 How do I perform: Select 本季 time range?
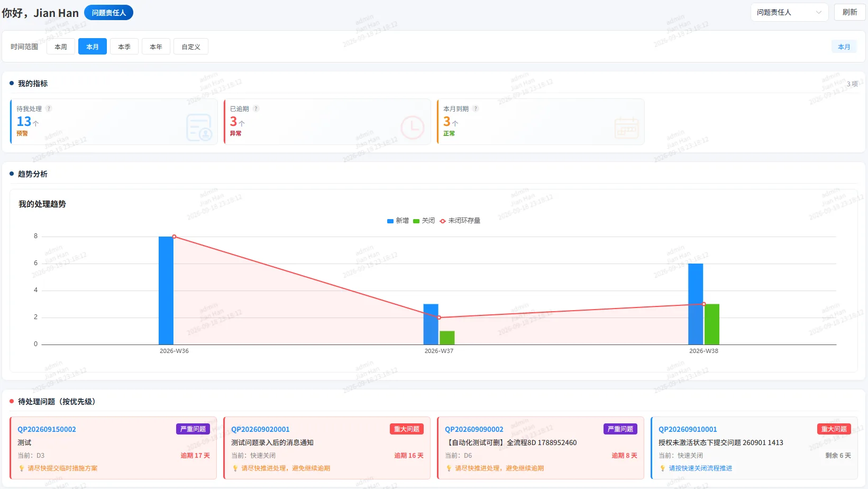click(124, 47)
